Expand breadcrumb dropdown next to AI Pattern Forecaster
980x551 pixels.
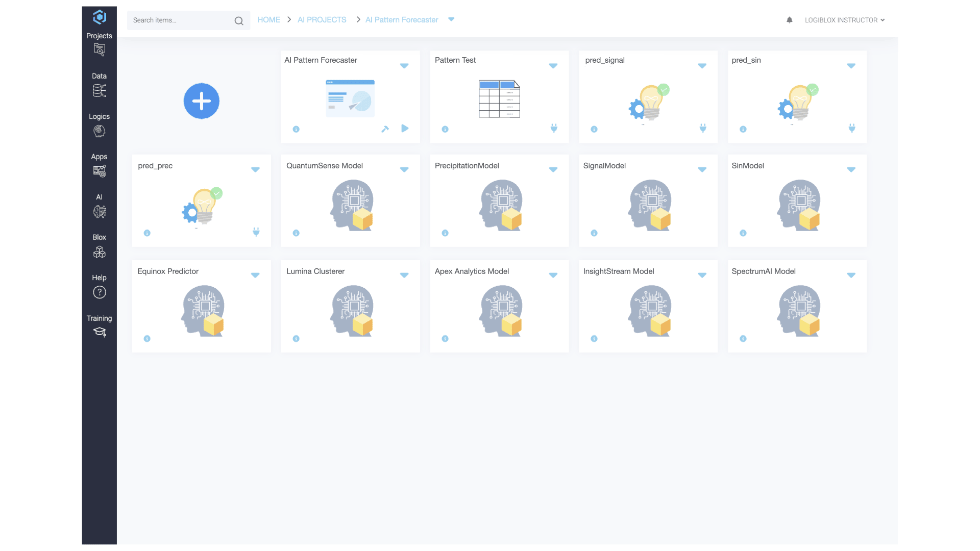coord(451,19)
